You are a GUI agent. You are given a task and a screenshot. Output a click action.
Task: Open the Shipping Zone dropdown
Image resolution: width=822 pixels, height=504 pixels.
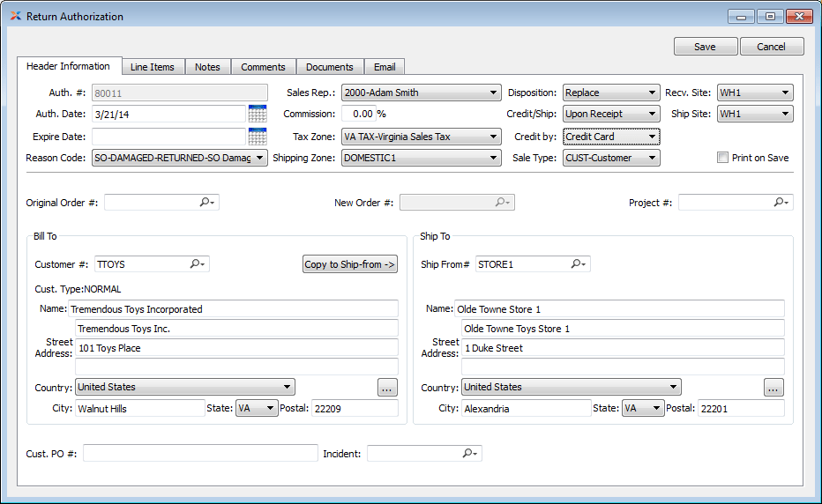pyautogui.click(x=422, y=158)
